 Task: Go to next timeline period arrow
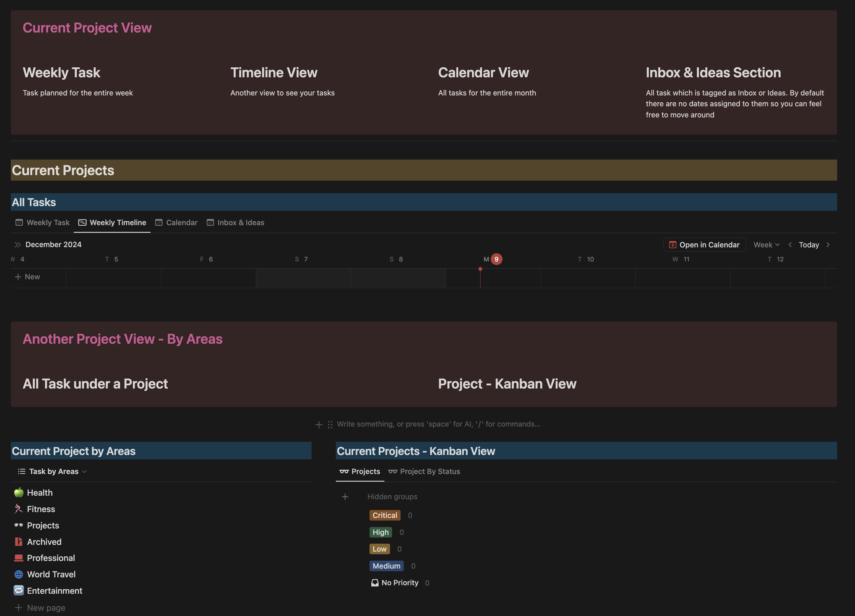[x=828, y=245]
